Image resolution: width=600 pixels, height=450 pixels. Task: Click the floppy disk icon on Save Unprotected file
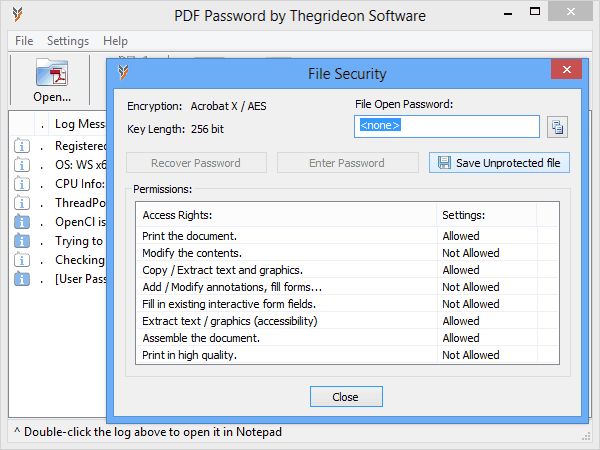444,163
